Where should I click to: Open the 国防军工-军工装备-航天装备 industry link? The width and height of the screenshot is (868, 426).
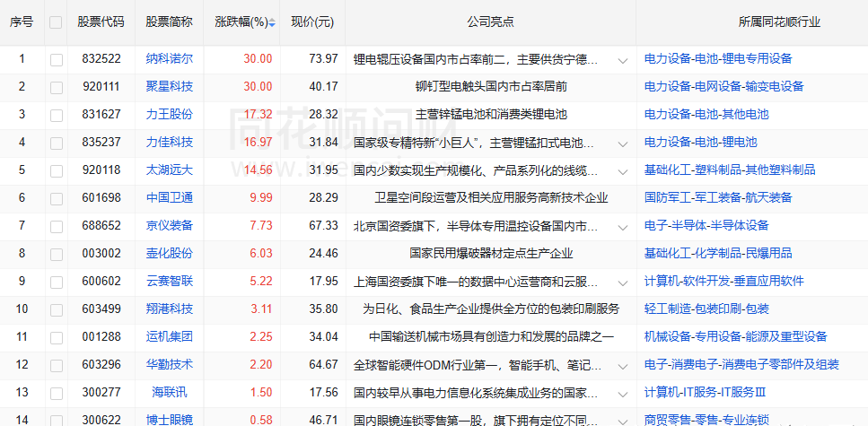[718, 198]
